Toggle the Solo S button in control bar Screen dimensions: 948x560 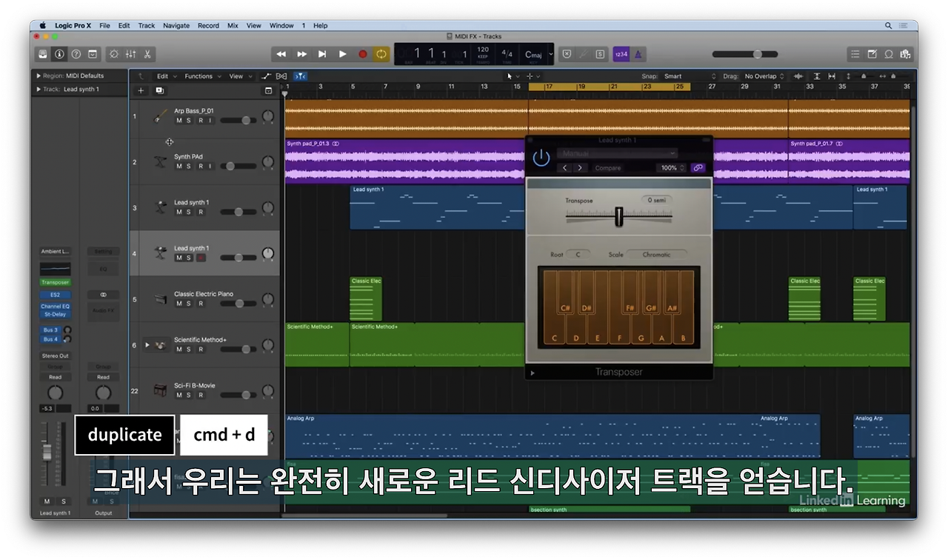599,54
